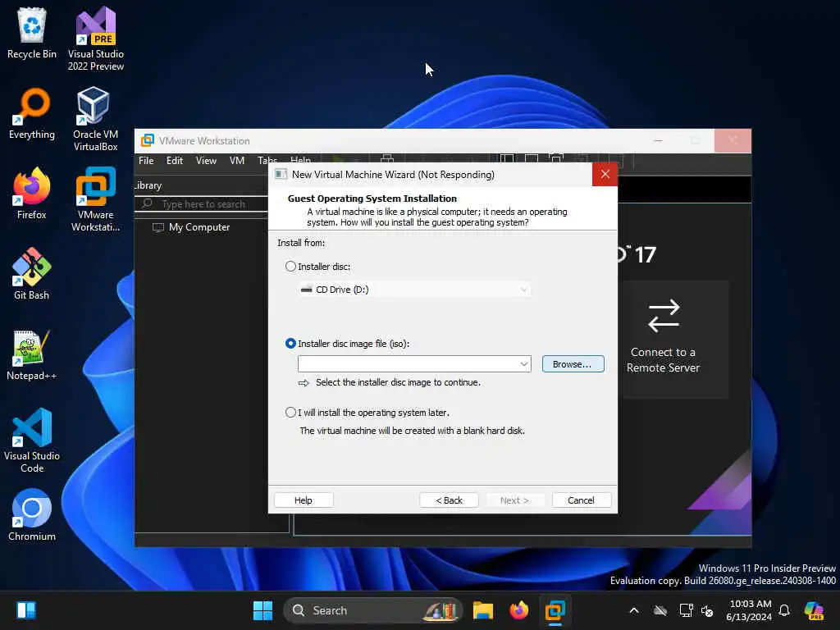Open the network status tray icon
Screen dimensions: 840x630
[686, 610]
